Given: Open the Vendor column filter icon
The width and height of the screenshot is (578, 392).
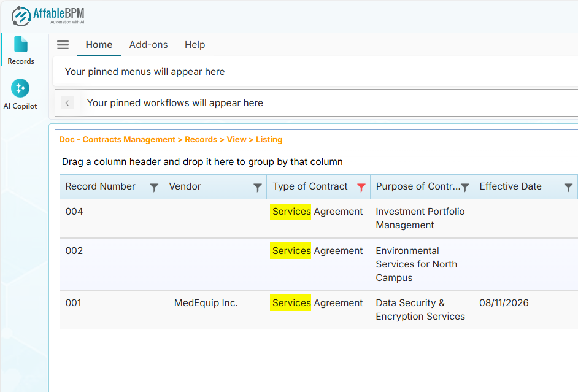Looking at the screenshot, I should point(258,188).
